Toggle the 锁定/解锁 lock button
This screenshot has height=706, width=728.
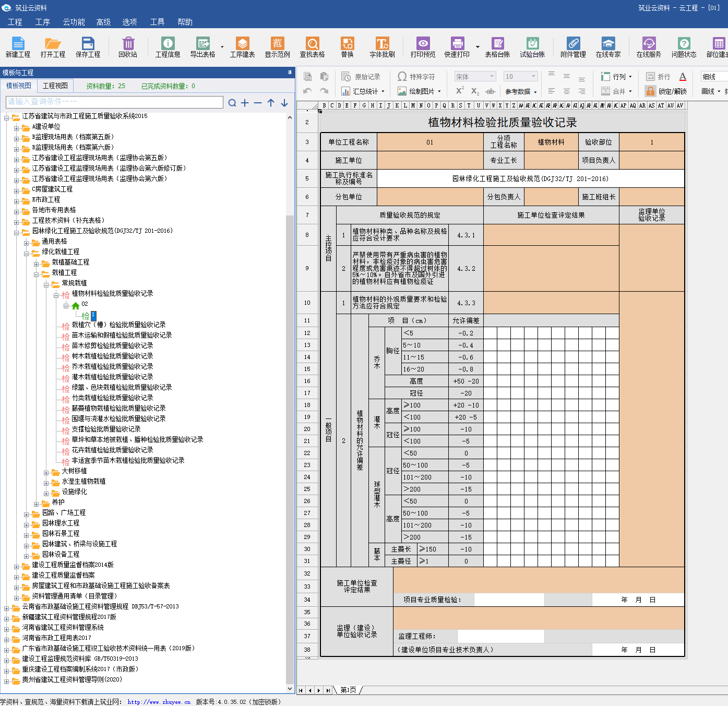[x=666, y=91]
